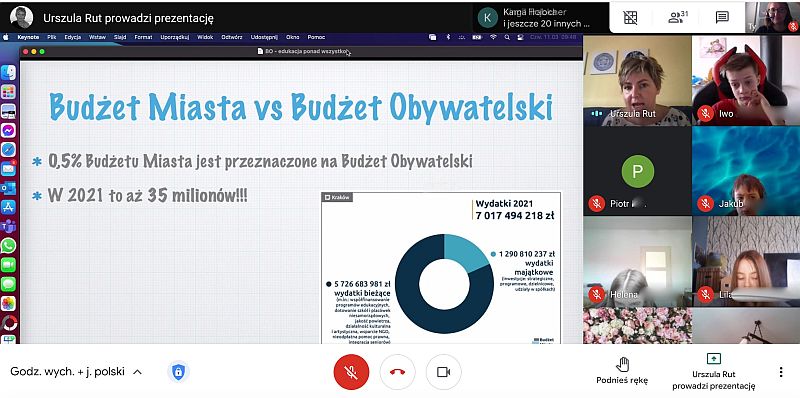Open the meeting safety shield icon
This screenshot has width=800, height=398.
coord(178,372)
